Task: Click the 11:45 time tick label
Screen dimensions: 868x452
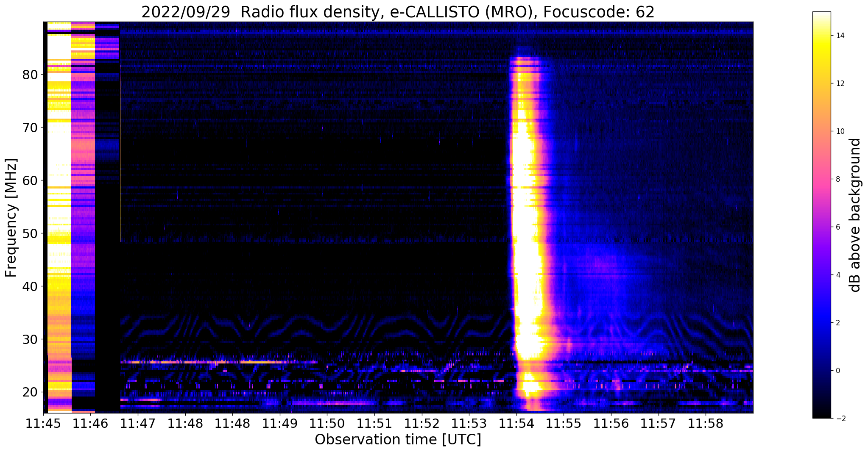Action: [43, 424]
